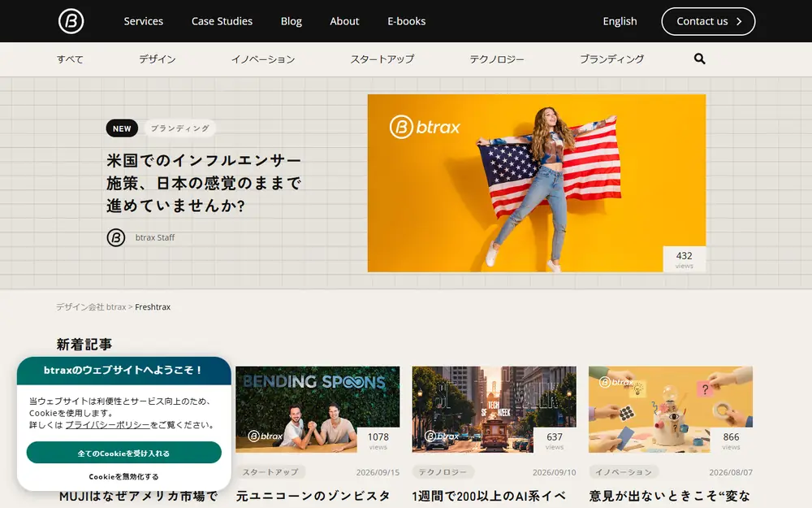Accept all cookies with 全てのCookieを受け入れる
812x508 pixels.
tap(123, 453)
